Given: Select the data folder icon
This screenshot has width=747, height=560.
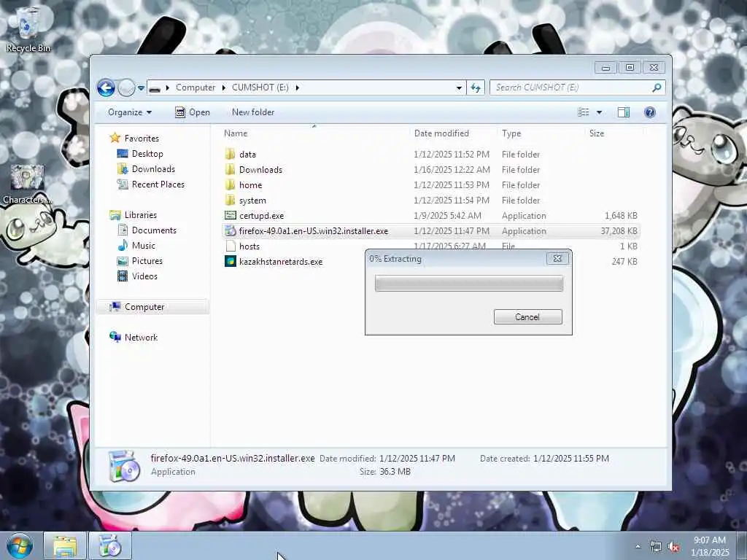Looking at the screenshot, I should (230, 155).
